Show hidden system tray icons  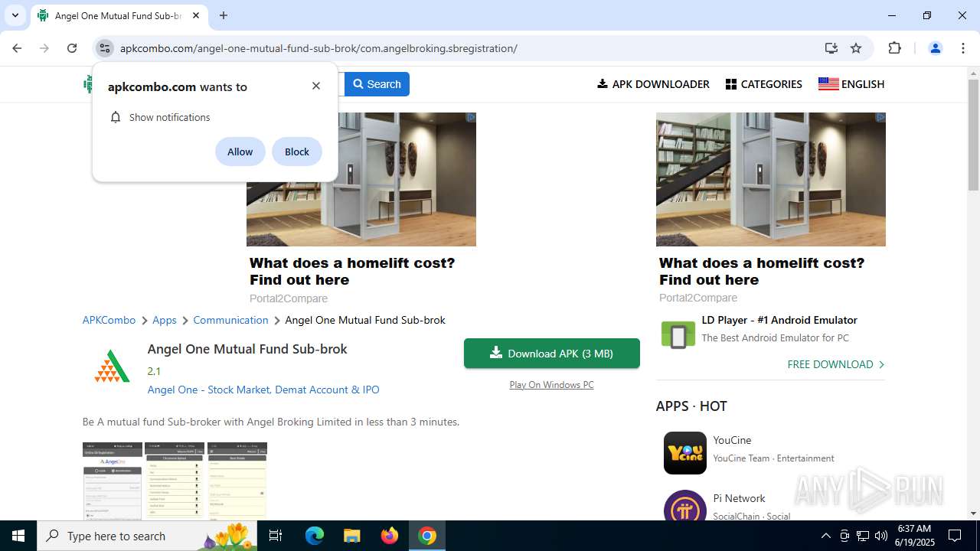click(825, 536)
